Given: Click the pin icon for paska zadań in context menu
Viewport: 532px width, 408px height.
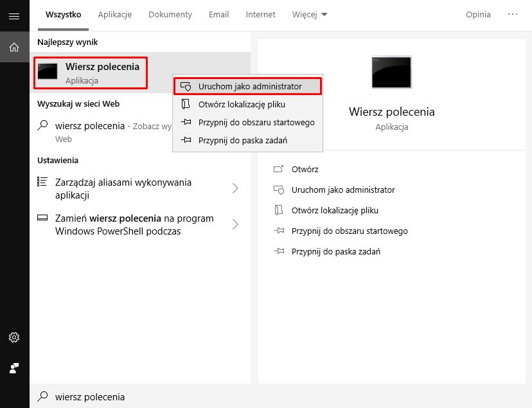Looking at the screenshot, I should pos(186,139).
